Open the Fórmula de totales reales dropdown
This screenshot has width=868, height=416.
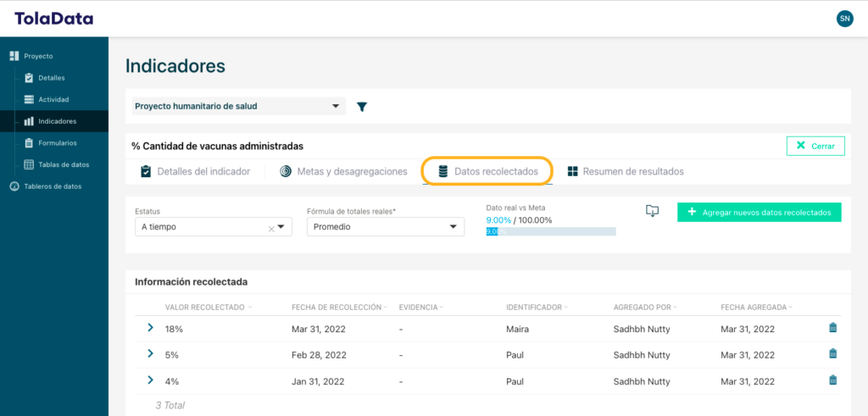[386, 227]
